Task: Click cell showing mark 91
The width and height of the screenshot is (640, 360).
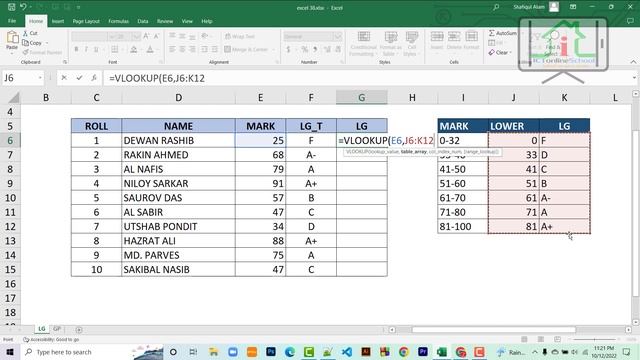Action: pos(260,183)
